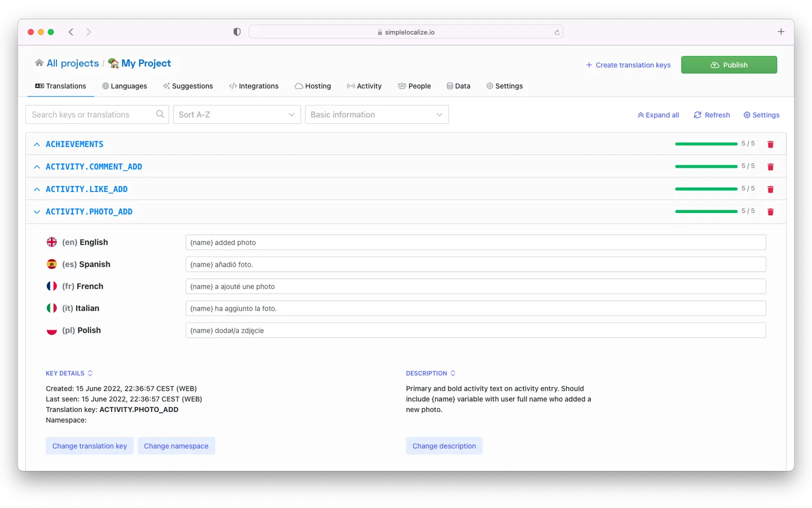Click the home icon beside All projects
This screenshot has width=812, height=508.
[x=39, y=63]
